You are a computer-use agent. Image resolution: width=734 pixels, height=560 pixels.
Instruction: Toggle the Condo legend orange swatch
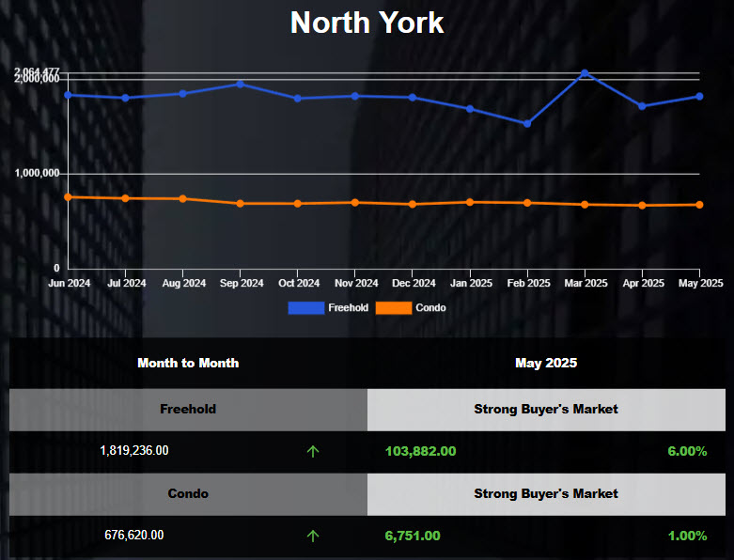393,307
